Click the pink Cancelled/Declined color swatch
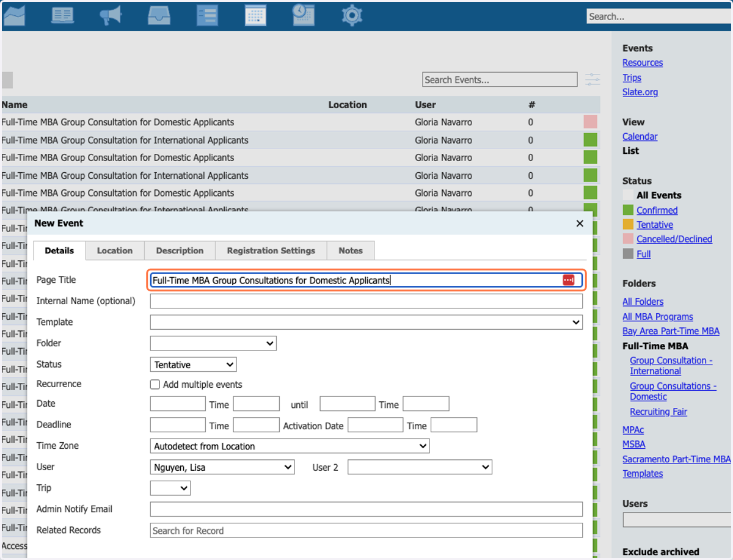 [x=628, y=239]
